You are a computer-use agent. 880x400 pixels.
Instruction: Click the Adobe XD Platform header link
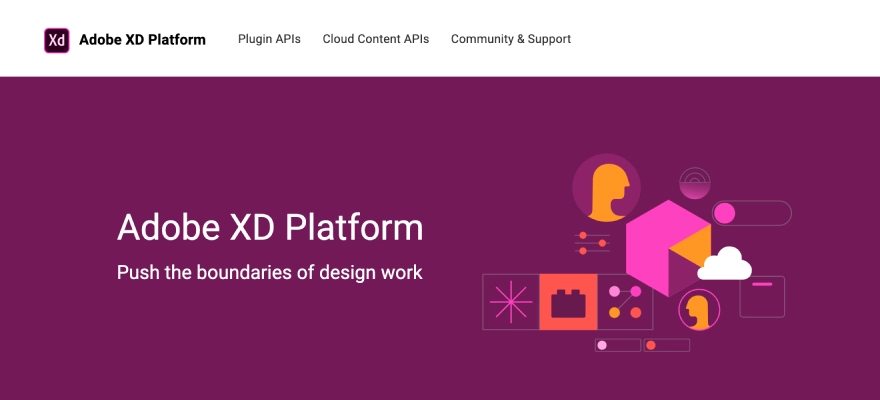point(142,40)
